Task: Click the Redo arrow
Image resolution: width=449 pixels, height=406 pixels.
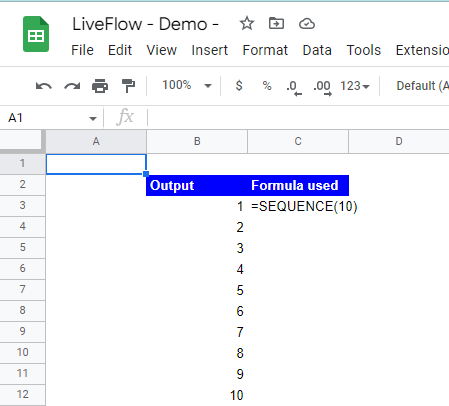Action: click(72, 86)
